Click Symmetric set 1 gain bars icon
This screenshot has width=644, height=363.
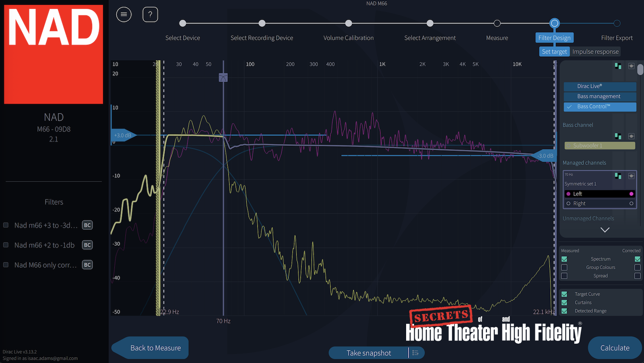click(618, 176)
